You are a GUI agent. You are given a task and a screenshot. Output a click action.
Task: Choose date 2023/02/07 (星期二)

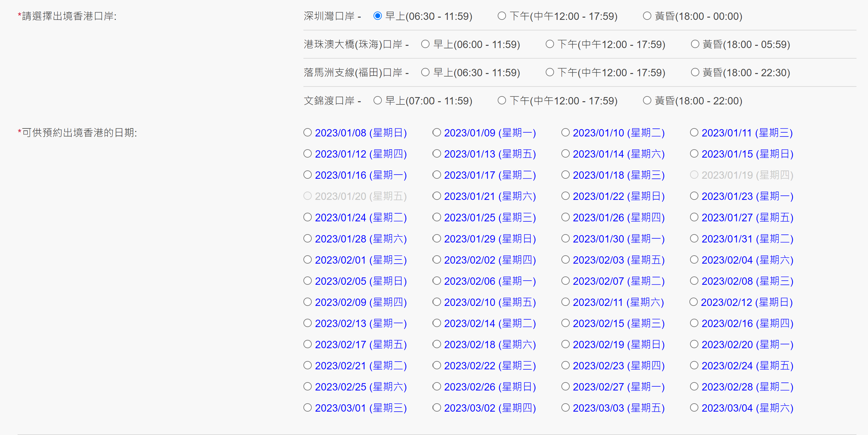pos(565,281)
